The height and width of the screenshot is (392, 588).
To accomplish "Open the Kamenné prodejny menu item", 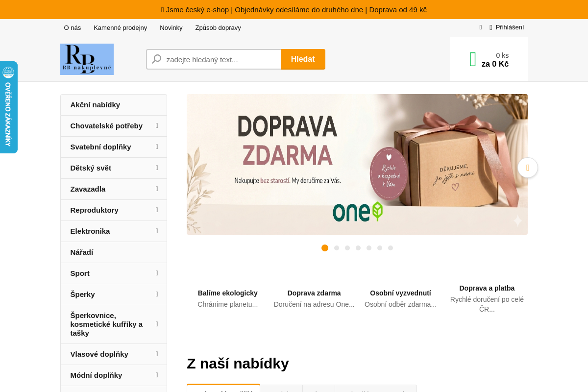I will (x=121, y=28).
